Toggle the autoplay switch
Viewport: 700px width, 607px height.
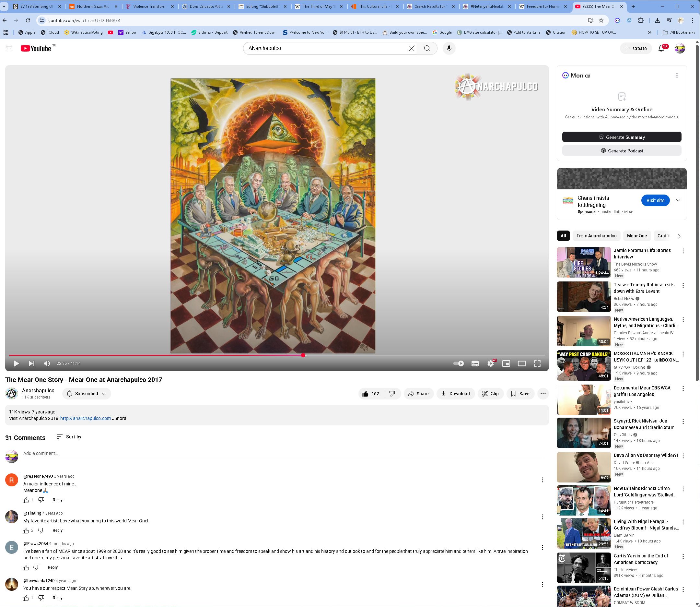point(459,363)
